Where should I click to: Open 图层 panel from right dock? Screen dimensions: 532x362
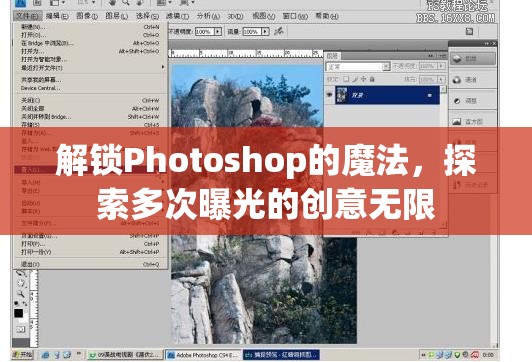point(473,59)
